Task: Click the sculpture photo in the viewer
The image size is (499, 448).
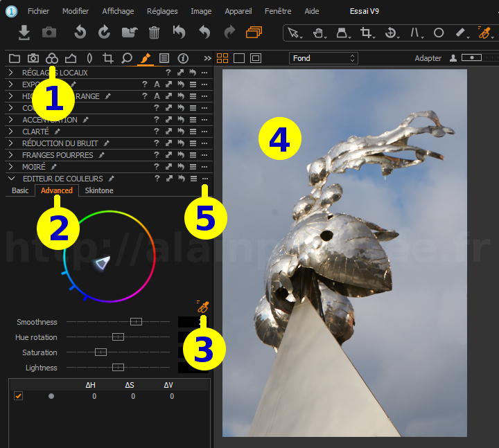Action: point(344,253)
